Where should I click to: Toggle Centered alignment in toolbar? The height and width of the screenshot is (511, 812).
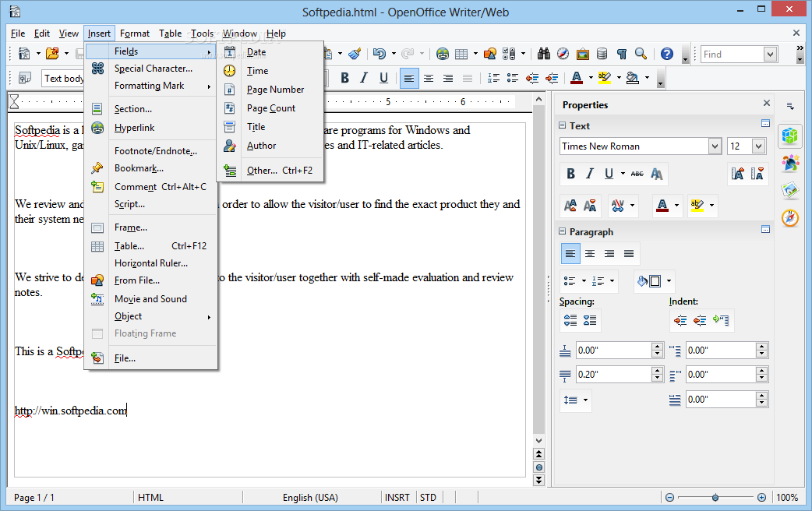pos(429,78)
